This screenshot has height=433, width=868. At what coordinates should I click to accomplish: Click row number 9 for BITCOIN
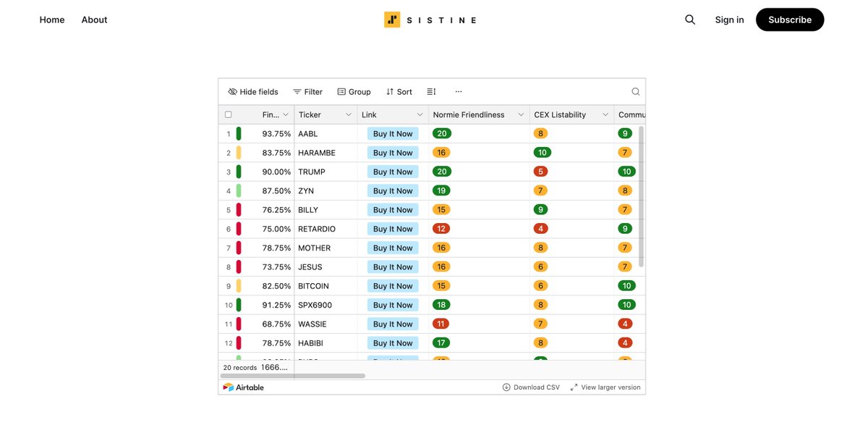click(x=229, y=286)
